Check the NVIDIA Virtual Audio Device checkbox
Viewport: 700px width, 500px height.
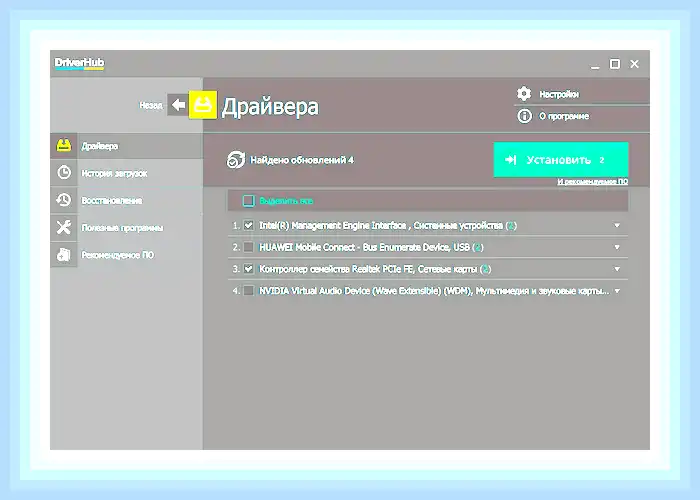point(249,291)
